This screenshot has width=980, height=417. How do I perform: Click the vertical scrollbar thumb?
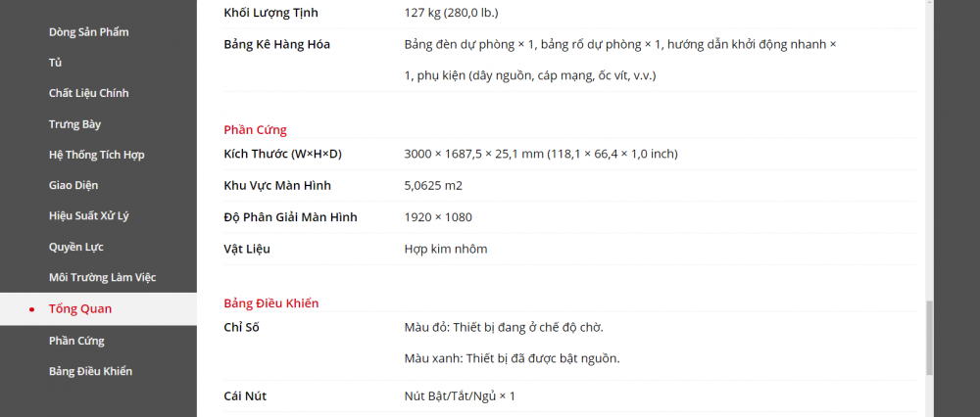coord(929,338)
